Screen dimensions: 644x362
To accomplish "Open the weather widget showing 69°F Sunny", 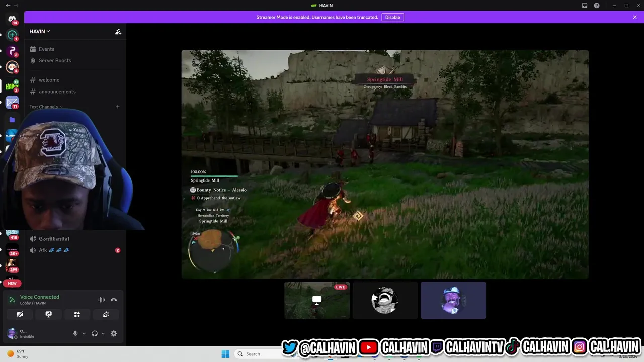I will (18, 354).
